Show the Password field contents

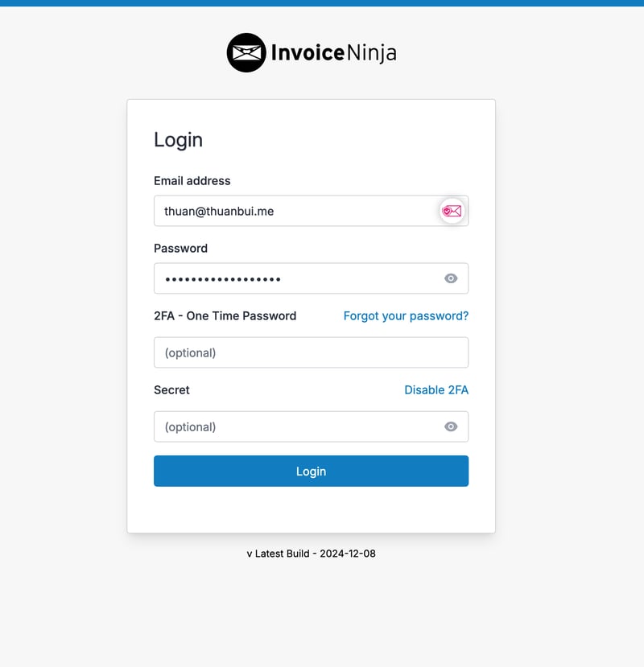[451, 278]
